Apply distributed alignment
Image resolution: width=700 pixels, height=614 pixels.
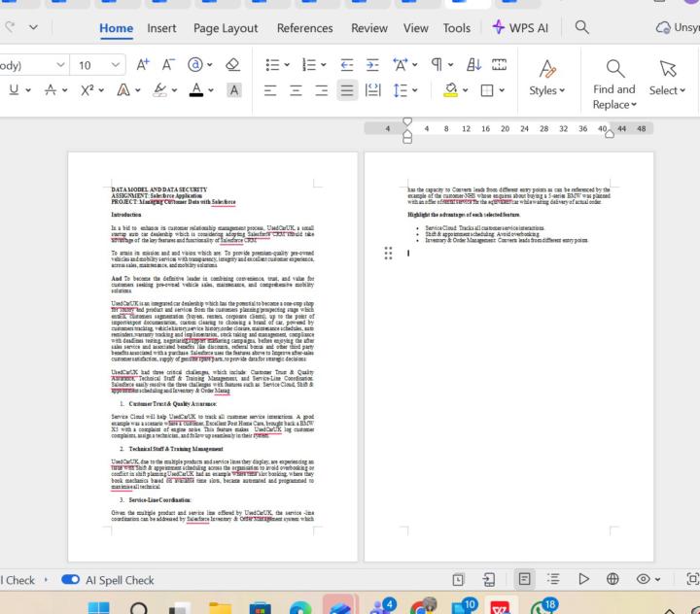[372, 90]
